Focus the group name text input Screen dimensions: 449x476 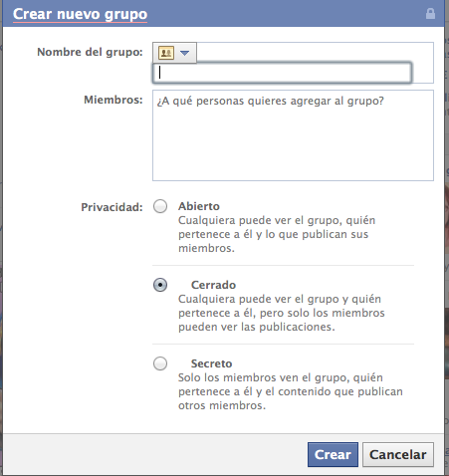click(282, 73)
